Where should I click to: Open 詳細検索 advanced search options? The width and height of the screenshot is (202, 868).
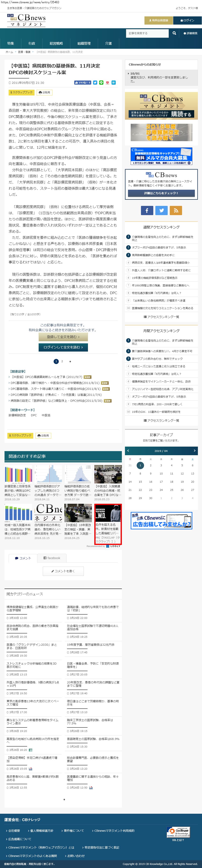[190, 33]
